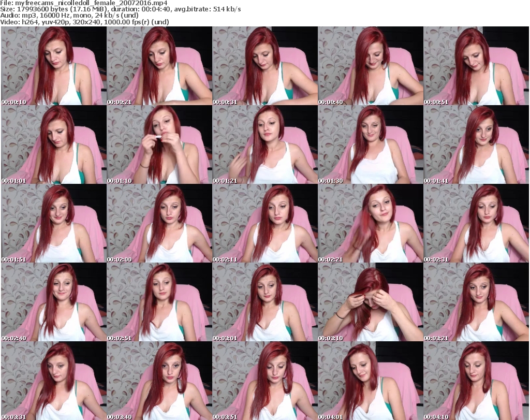Open the frame at 00:02:40
The width and height of the screenshot is (530, 420).
click(x=54, y=302)
